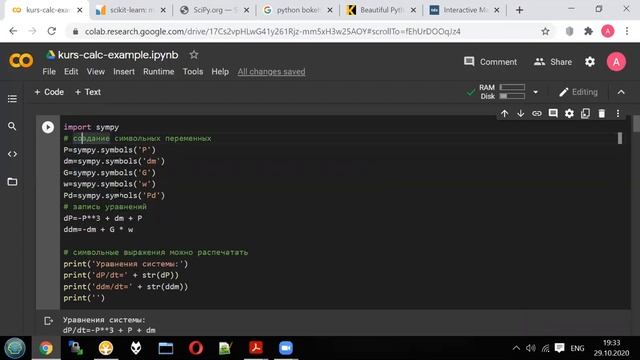Add a new Code cell
The width and height of the screenshot is (640, 360).
click(x=49, y=92)
